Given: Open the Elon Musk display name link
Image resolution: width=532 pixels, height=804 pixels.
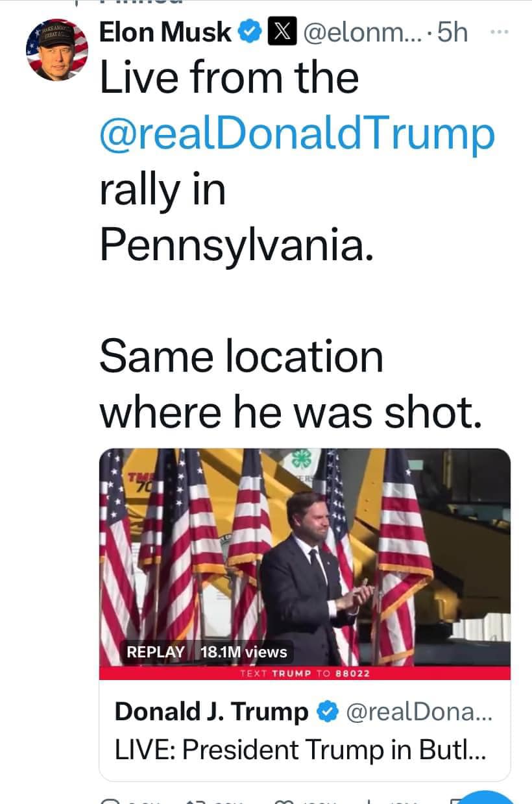Looking at the screenshot, I should [x=165, y=32].
